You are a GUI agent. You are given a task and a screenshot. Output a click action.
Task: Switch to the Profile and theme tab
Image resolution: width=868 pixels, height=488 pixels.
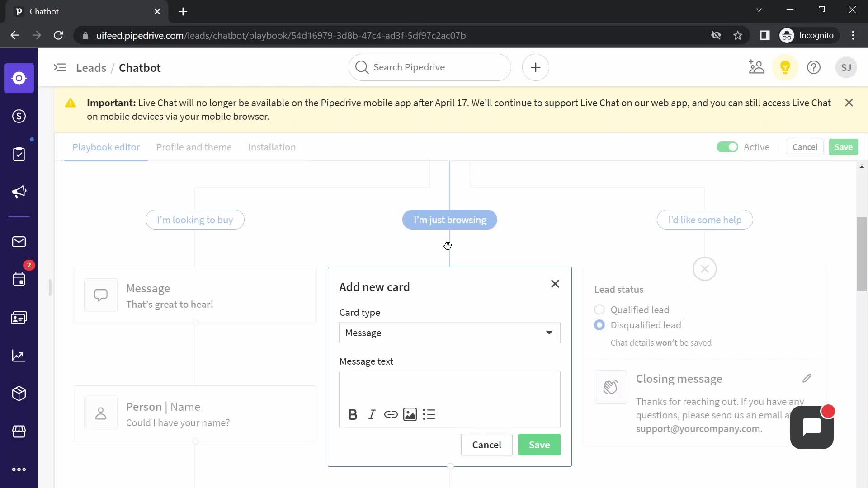pyautogui.click(x=194, y=147)
